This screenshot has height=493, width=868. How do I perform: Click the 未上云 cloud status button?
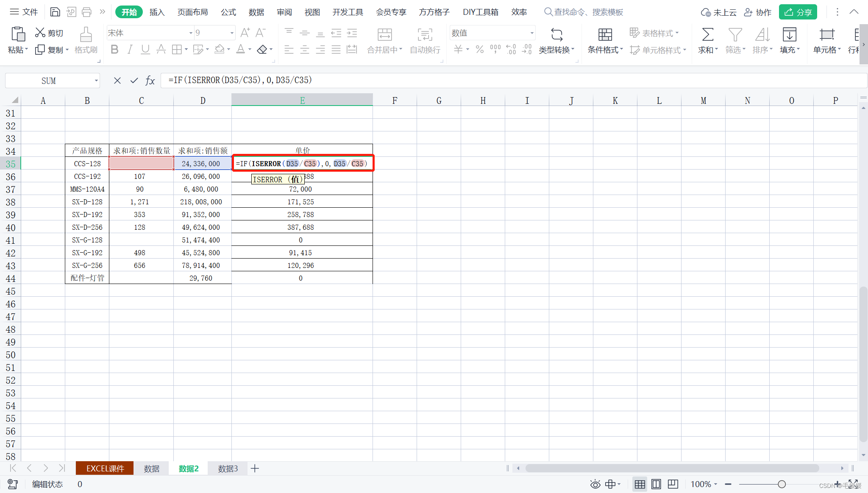tap(718, 12)
